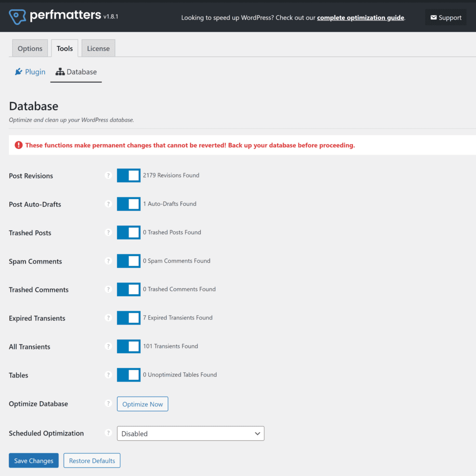Click the Scheduled Optimization label
Screen dimensions: 476x476
click(46, 433)
